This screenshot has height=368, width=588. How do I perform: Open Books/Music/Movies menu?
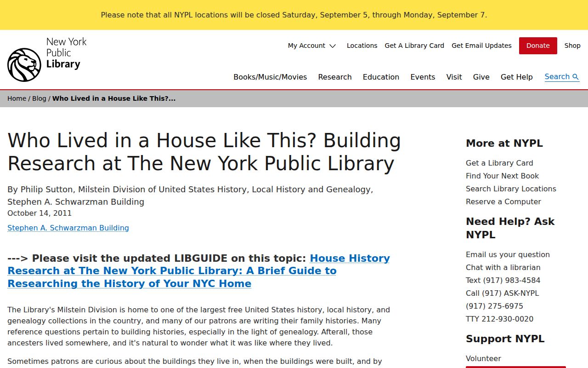coord(270,77)
